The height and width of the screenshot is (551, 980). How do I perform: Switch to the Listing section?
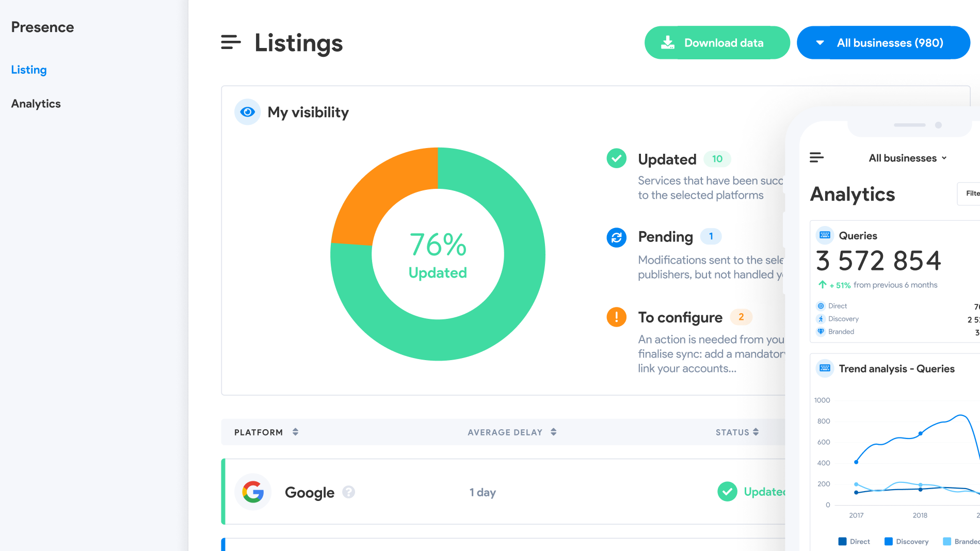coord(28,70)
